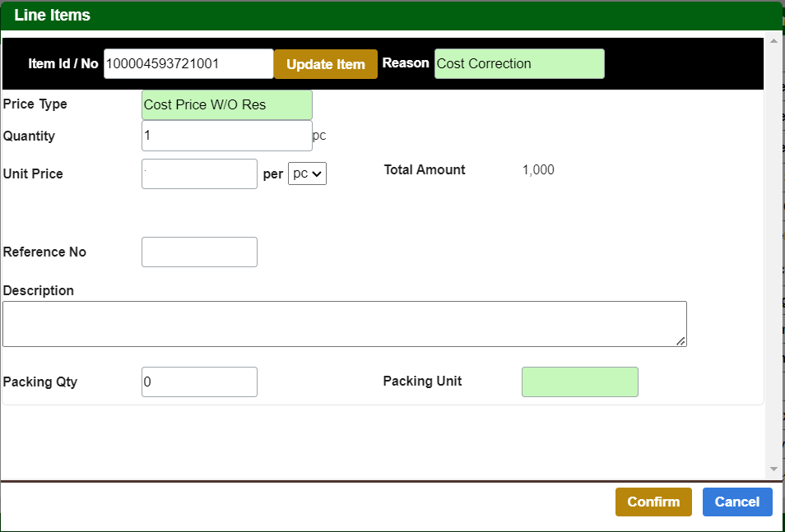Click the scrollbar up arrow
The image size is (785, 532).
(x=773, y=40)
